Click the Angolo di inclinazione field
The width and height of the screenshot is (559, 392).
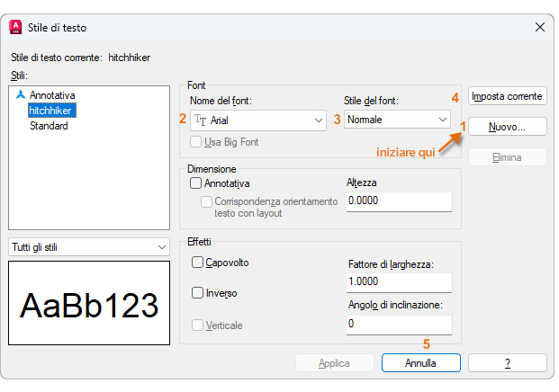click(398, 324)
